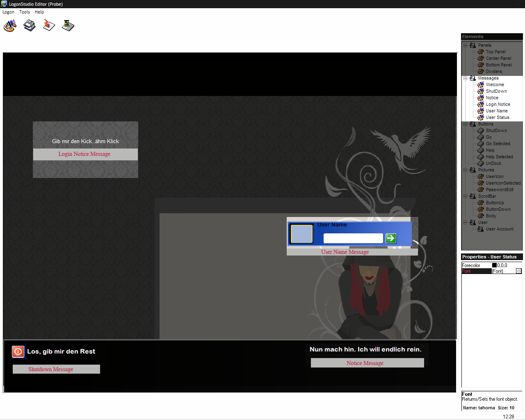Click the lightning bolt document toolbar icon
525x420 pixels.
tap(49, 25)
